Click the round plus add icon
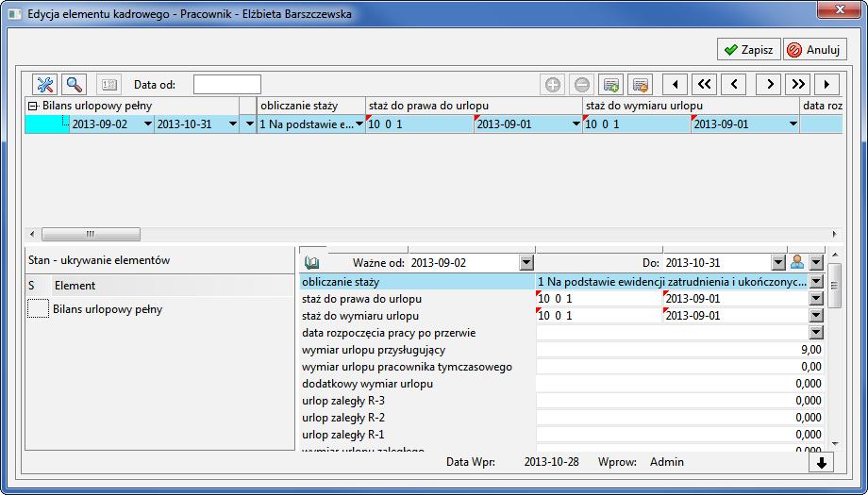 (553, 85)
